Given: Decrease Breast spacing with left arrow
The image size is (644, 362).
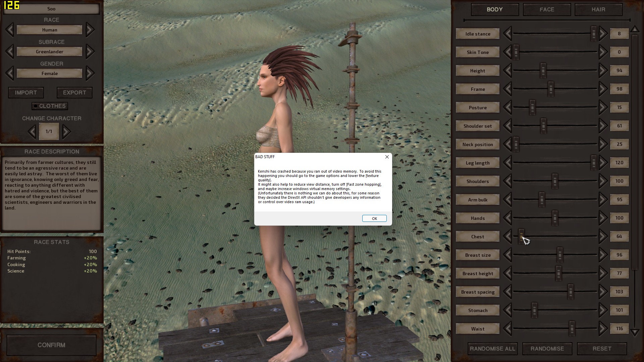Looking at the screenshot, I should click(507, 292).
